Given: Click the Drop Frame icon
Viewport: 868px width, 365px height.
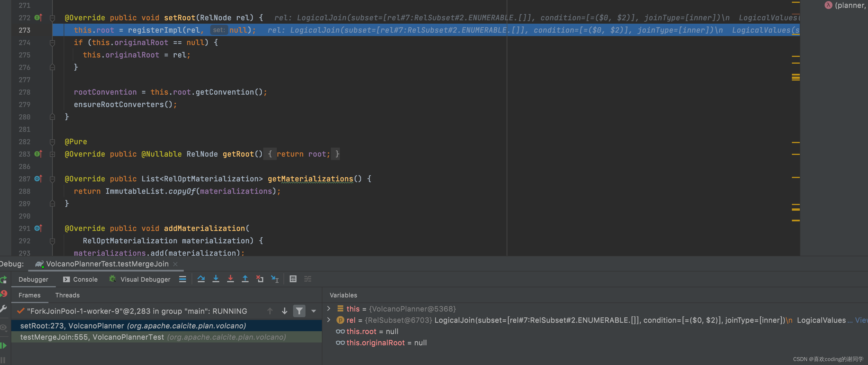Looking at the screenshot, I should click(260, 279).
